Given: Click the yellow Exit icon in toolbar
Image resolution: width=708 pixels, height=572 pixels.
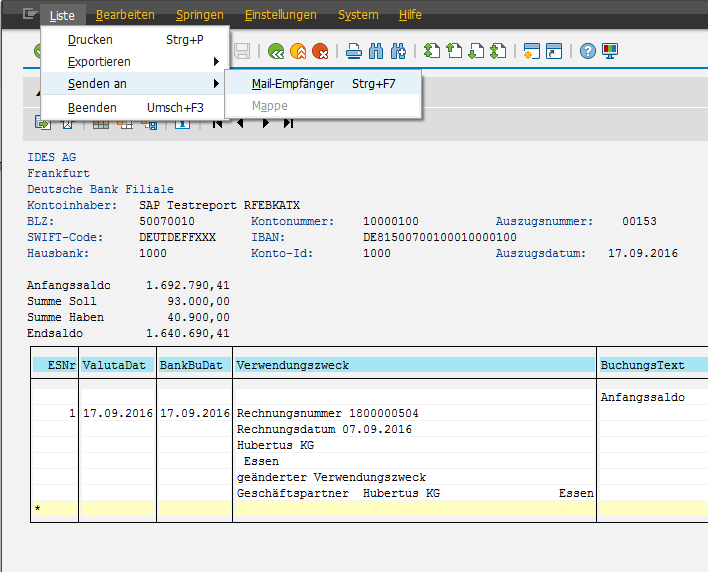Looking at the screenshot, I should coord(297,51).
